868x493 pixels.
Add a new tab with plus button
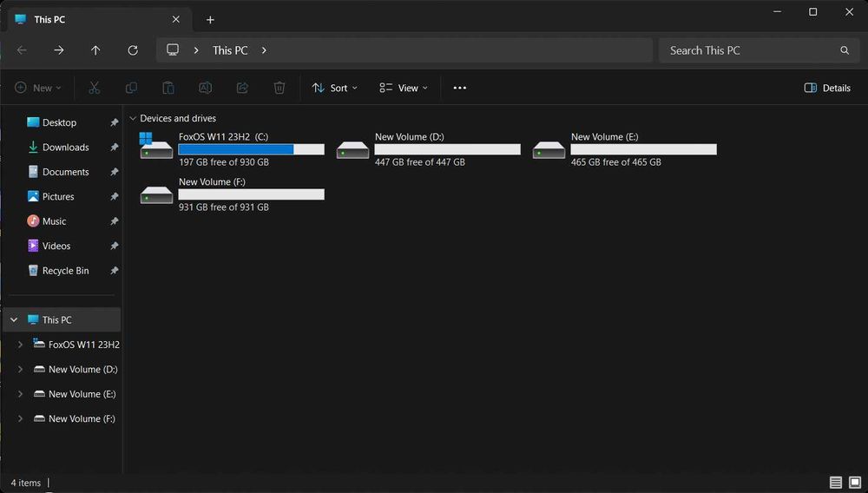210,20
